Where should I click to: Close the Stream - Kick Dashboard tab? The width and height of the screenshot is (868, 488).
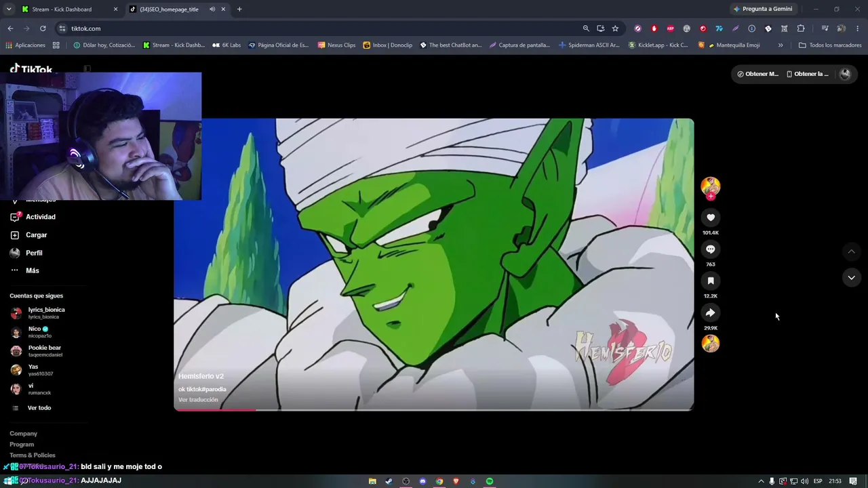point(115,9)
